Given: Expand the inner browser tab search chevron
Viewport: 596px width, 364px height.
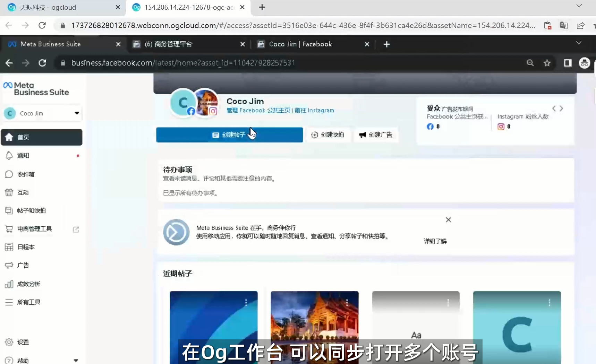Looking at the screenshot, I should pyautogui.click(x=579, y=43).
